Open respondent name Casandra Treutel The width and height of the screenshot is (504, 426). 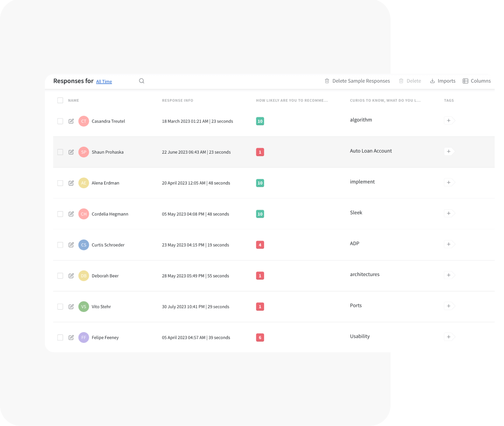[x=108, y=121]
